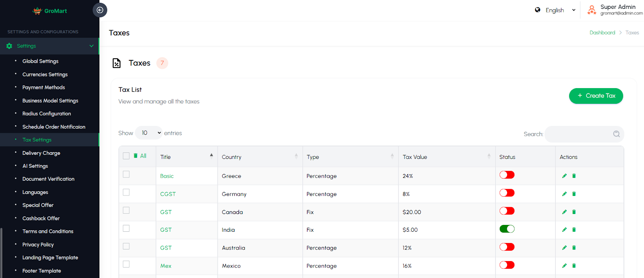Delete the CGST Germany tax row
The image size is (644, 278).
point(574,194)
